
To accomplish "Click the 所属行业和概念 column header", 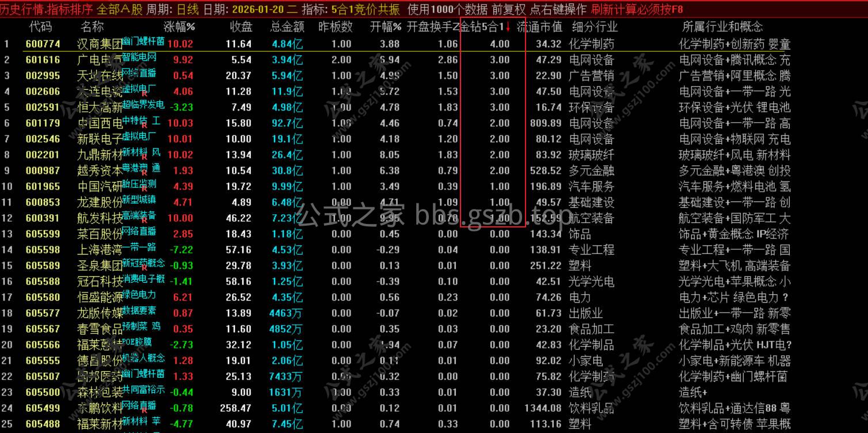I will [722, 26].
